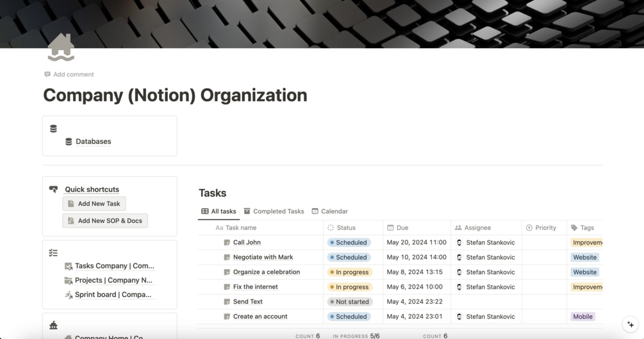Click the Mobile tag on Create an account

tap(582, 317)
